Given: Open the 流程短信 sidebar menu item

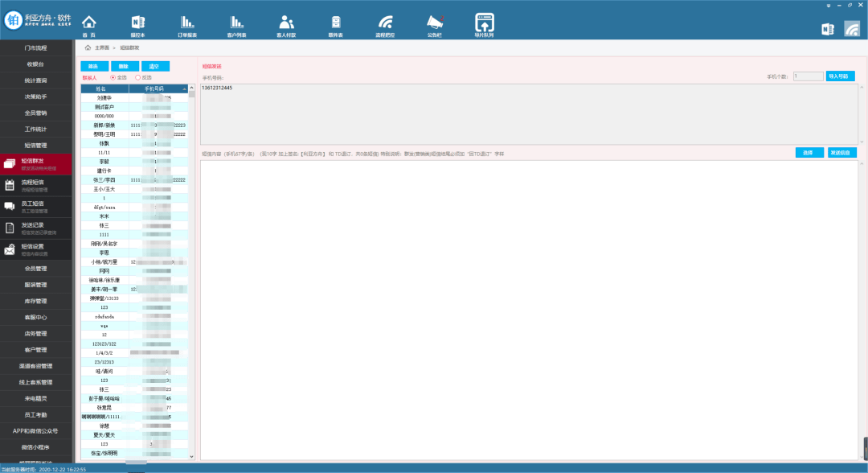Looking at the screenshot, I should 37,185.
